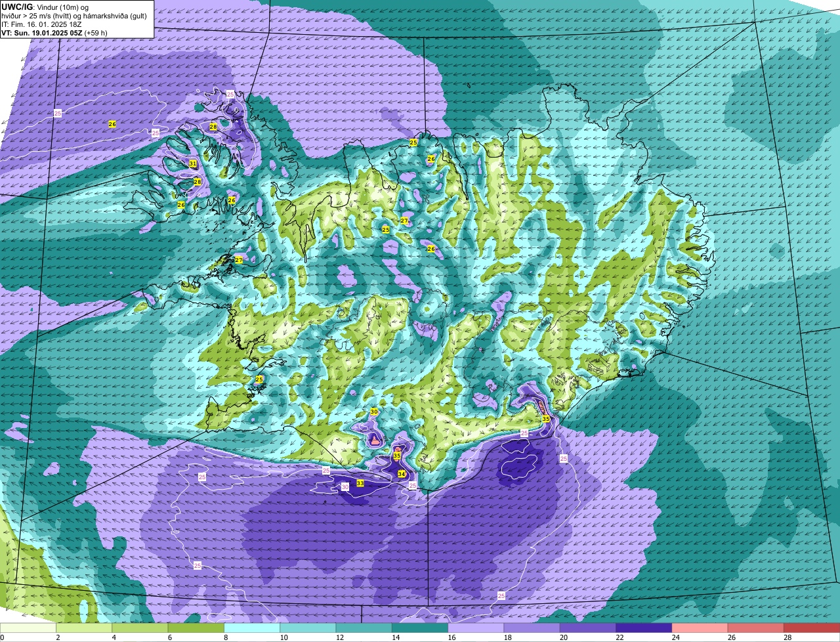This screenshot has height=642, width=840.
Task: Click the 22–24 m/s deep indigo swatch
Action: 644,628
